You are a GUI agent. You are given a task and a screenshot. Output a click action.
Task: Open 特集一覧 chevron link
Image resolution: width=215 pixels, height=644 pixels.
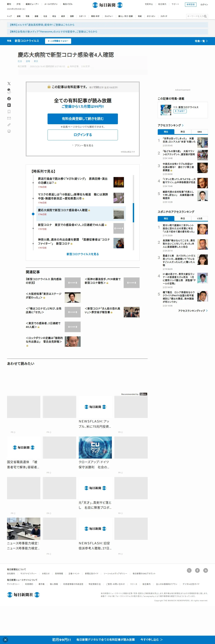click(201, 41)
